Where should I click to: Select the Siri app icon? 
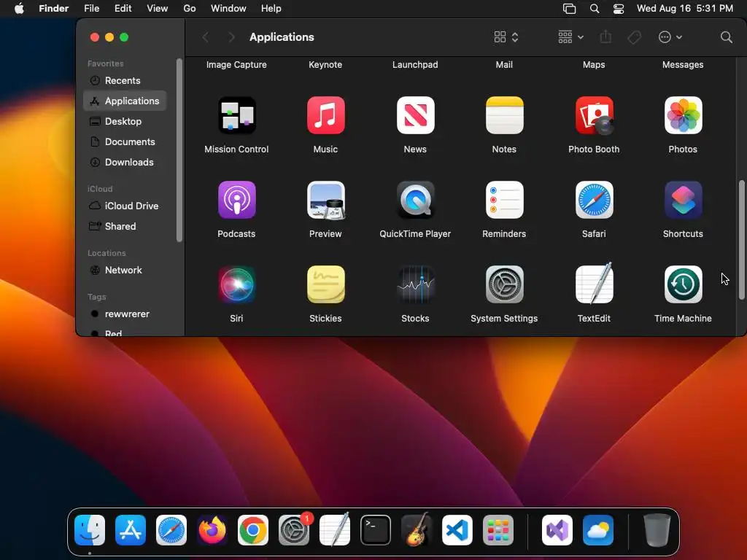point(237,285)
